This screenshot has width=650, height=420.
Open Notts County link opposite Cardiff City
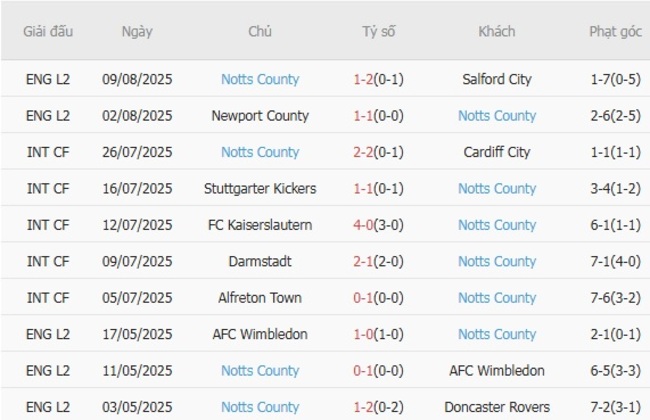(260, 152)
